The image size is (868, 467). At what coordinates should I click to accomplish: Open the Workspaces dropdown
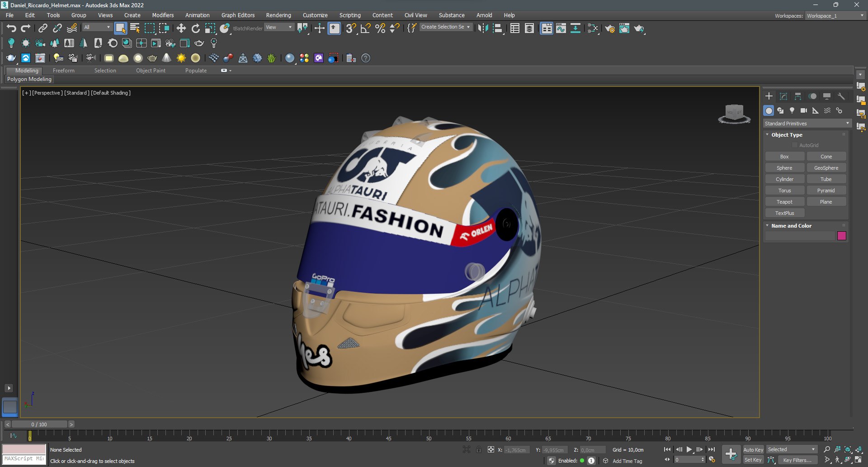coord(835,15)
